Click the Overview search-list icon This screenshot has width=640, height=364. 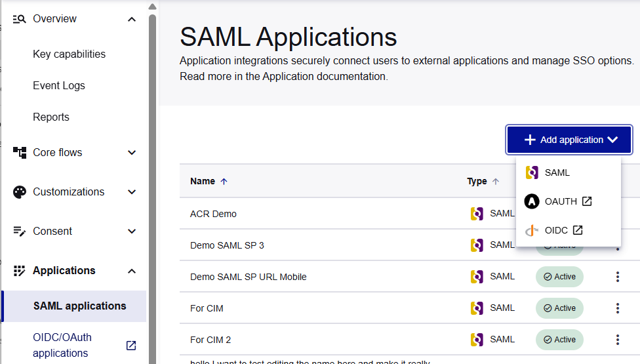coord(19,19)
